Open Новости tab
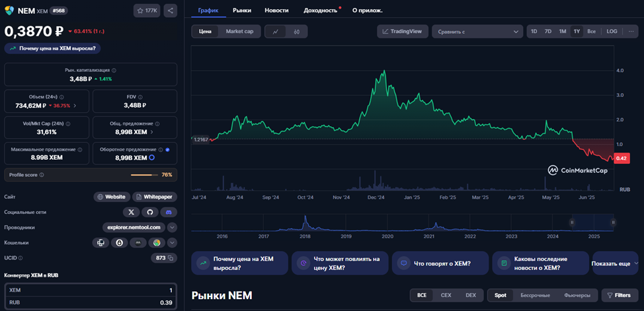Screen dimensions: 644x311 click(276, 11)
